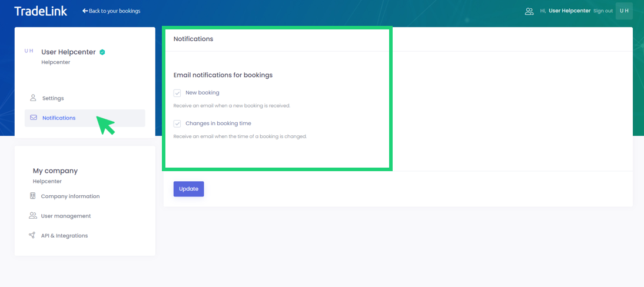Image resolution: width=644 pixels, height=287 pixels.
Task: Click the TradeLink logo
Action: point(41,11)
